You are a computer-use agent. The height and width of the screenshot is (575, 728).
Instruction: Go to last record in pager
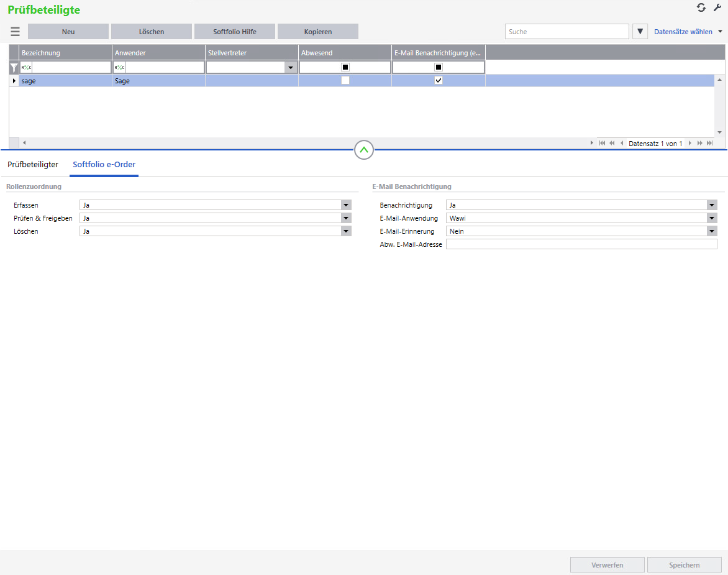[709, 144]
